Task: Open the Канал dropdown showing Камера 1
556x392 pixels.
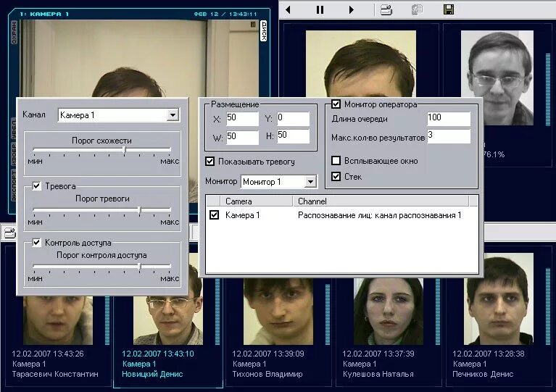Action: tap(119, 114)
